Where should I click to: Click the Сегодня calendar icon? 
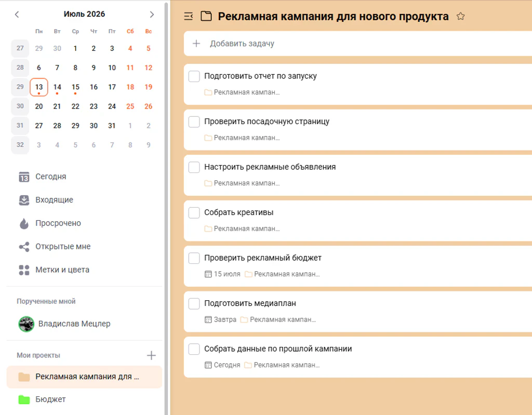click(24, 177)
